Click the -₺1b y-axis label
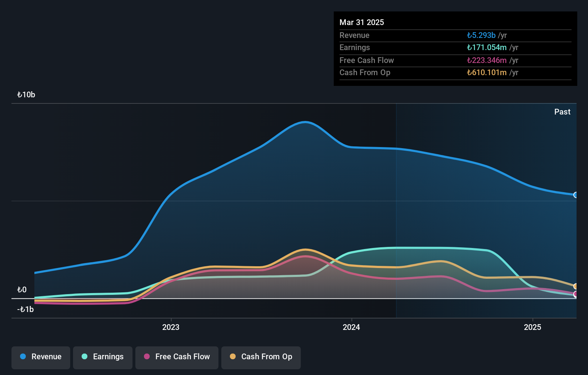 coord(25,310)
